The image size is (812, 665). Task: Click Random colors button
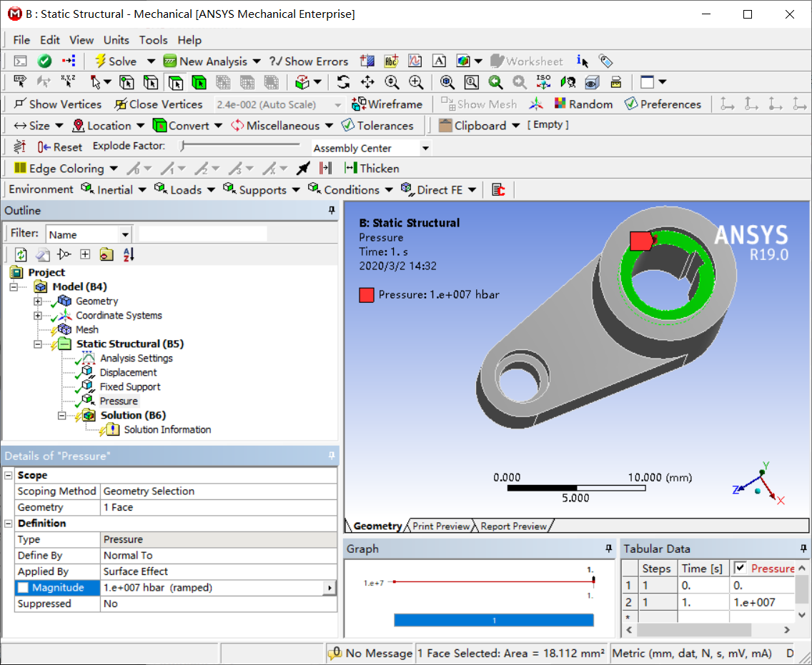coord(583,104)
